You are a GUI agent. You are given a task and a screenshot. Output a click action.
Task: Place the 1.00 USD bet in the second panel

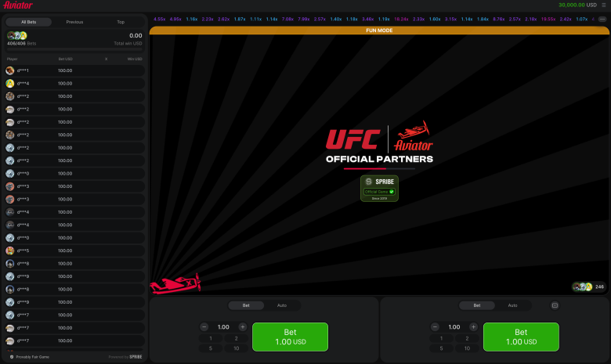pos(521,337)
